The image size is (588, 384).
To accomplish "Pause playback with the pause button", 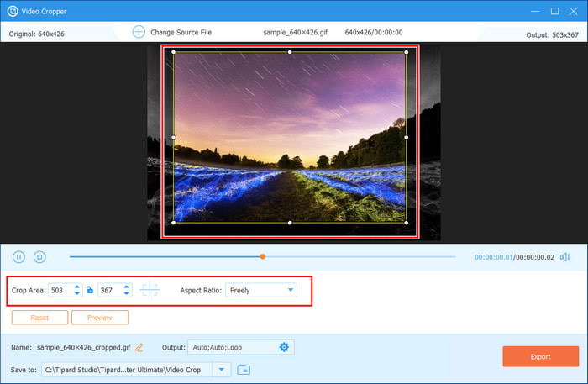I will tap(18, 257).
